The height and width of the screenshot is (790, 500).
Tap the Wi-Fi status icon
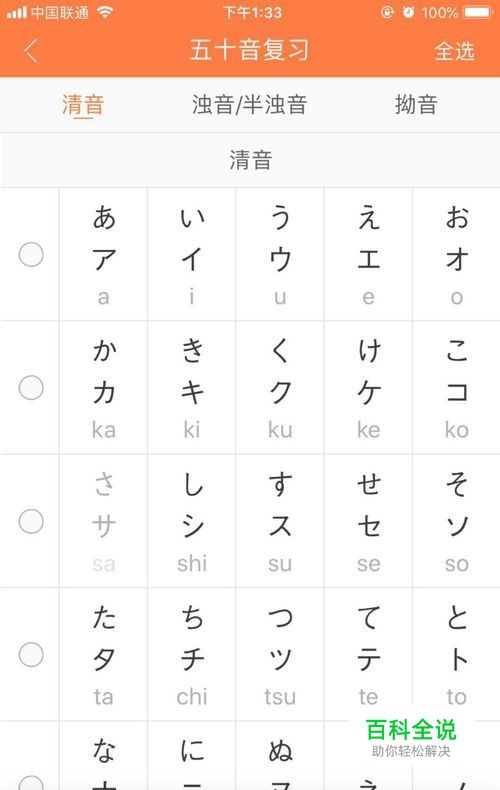(x=105, y=12)
